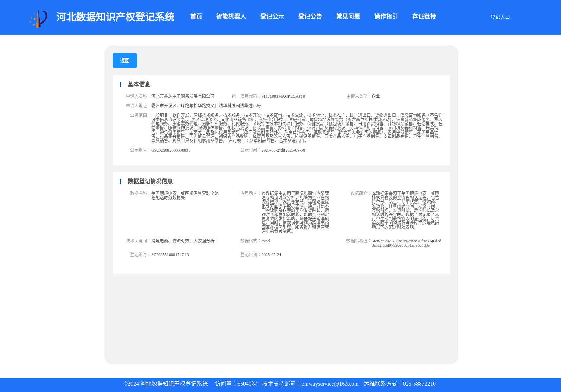The width and height of the screenshot is (561, 392).
Task: Go to 登记公告 page
Action: click(x=310, y=17)
